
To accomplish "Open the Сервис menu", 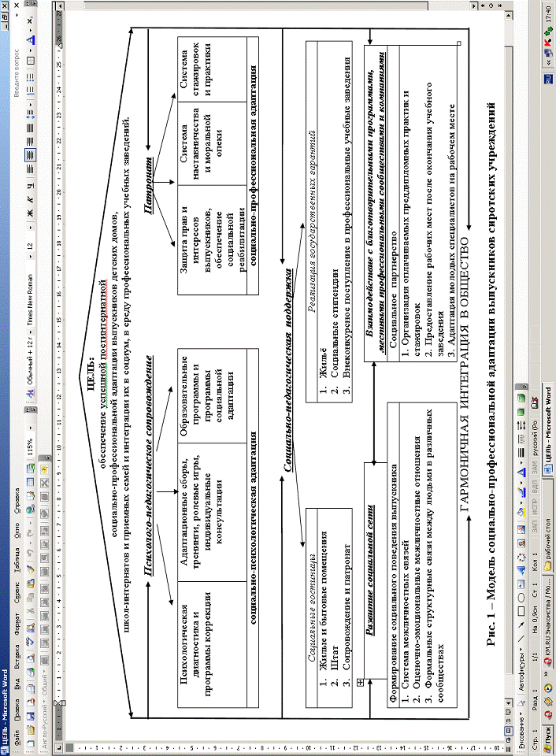I will pyautogui.click(x=17, y=592).
